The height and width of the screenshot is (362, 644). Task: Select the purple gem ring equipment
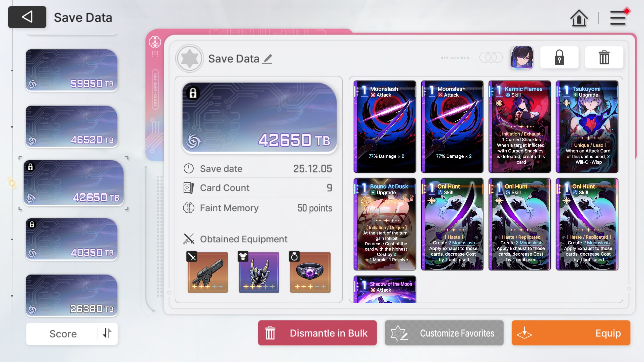(310, 272)
